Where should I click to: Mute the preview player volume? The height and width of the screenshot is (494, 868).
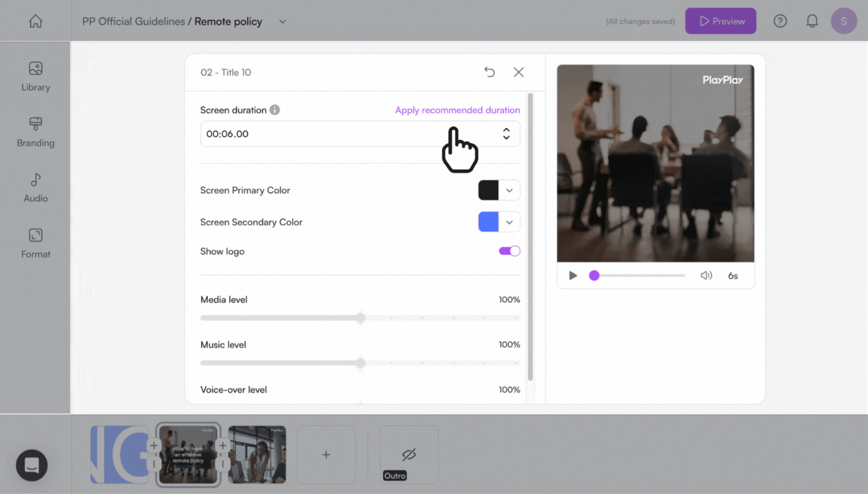pyautogui.click(x=706, y=275)
